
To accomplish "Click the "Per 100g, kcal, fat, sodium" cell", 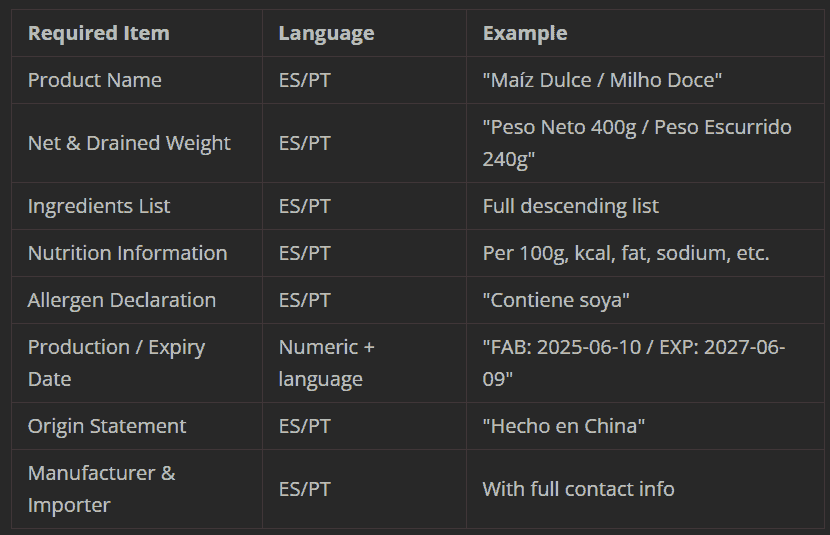I will pos(625,253).
